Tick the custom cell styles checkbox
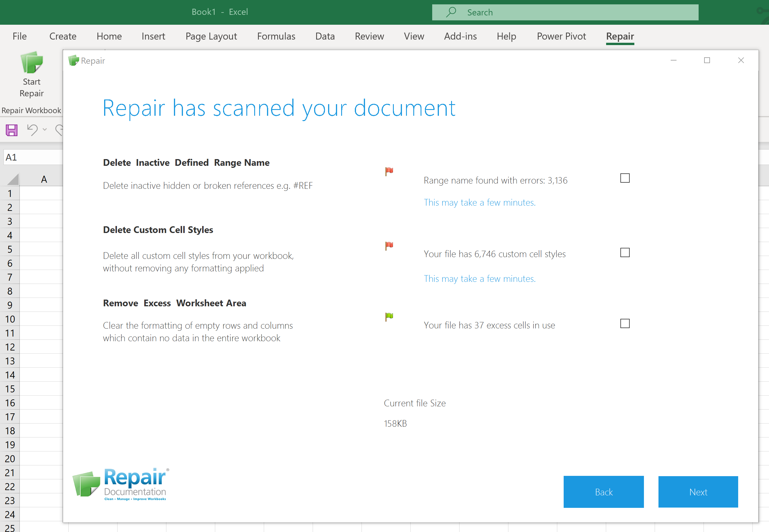 tap(625, 253)
